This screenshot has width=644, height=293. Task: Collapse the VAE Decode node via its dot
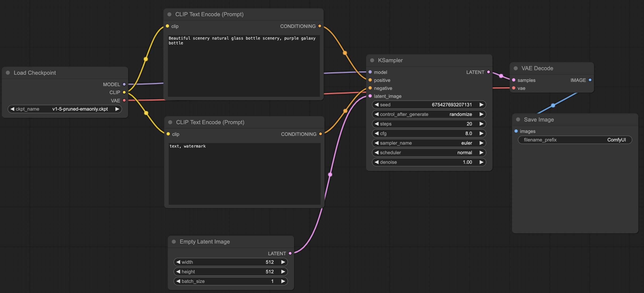click(516, 68)
